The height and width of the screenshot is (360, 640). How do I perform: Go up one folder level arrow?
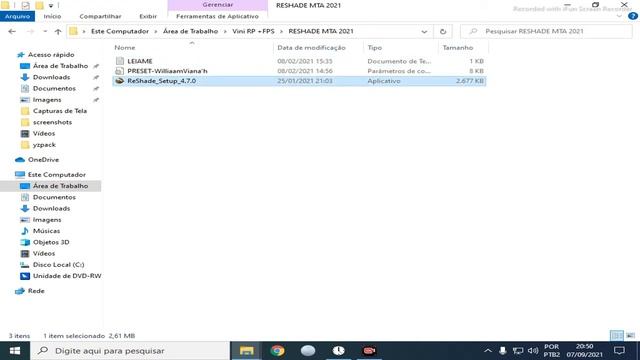58,31
